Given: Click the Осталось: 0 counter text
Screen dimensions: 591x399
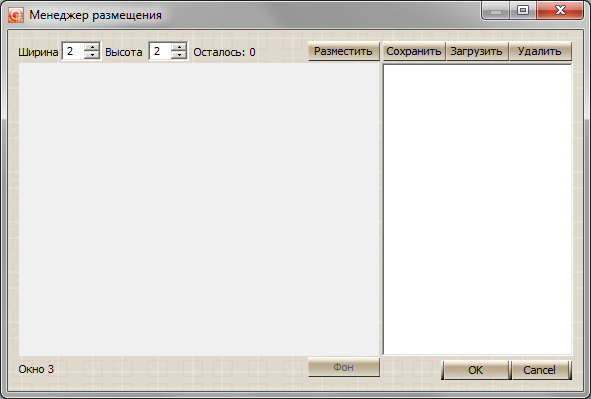Looking at the screenshot, I should pos(224,52).
